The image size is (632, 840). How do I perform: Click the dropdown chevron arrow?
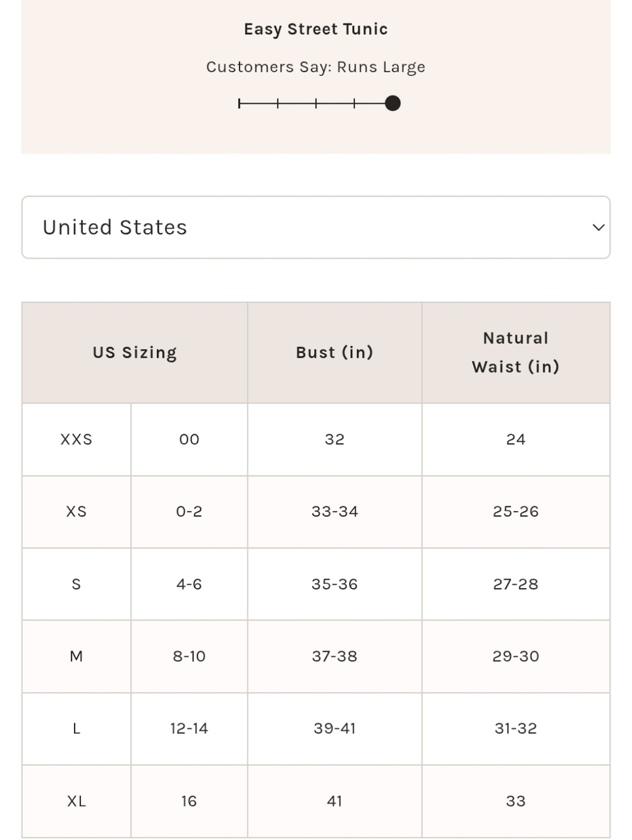(x=598, y=228)
